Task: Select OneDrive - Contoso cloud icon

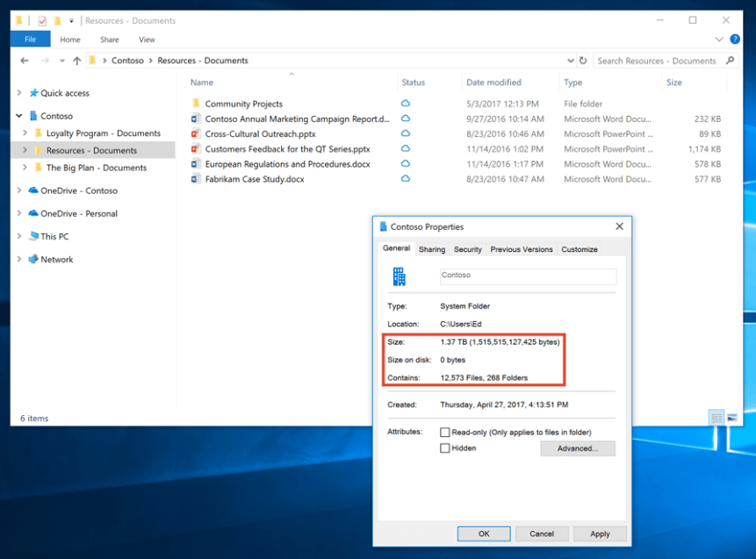Action: tap(33, 190)
